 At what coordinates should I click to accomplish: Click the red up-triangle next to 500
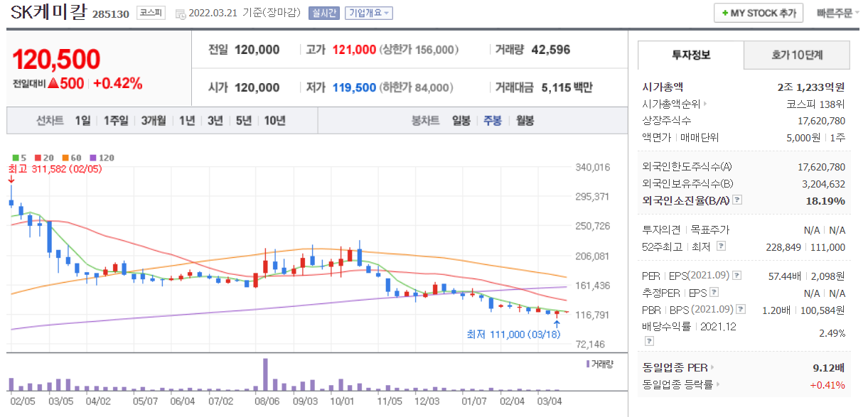(x=53, y=83)
